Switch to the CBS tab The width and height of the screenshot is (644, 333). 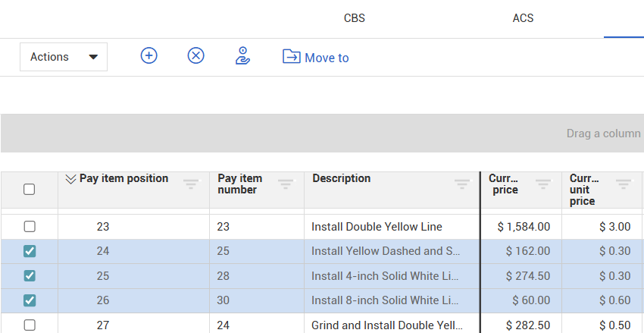tap(355, 18)
